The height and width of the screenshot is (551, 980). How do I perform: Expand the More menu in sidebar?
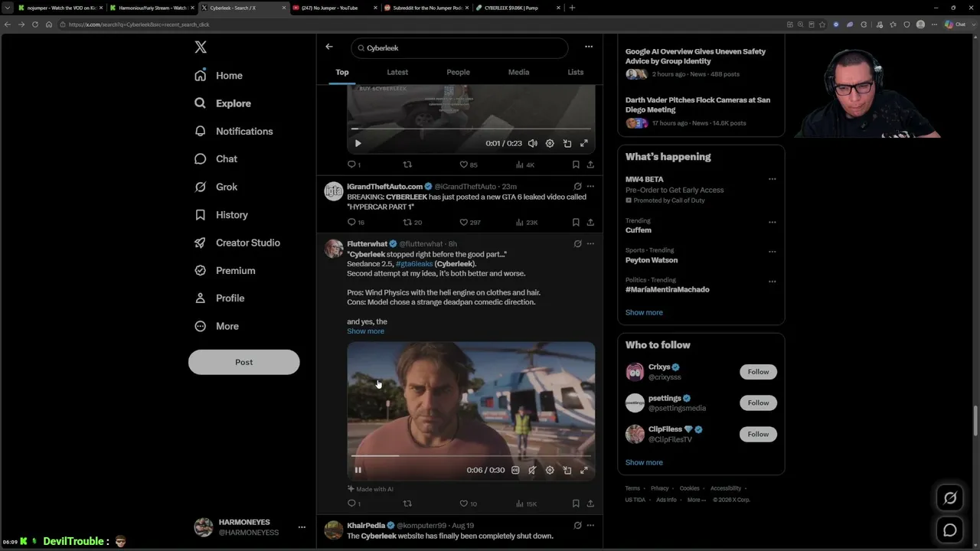pos(217,326)
